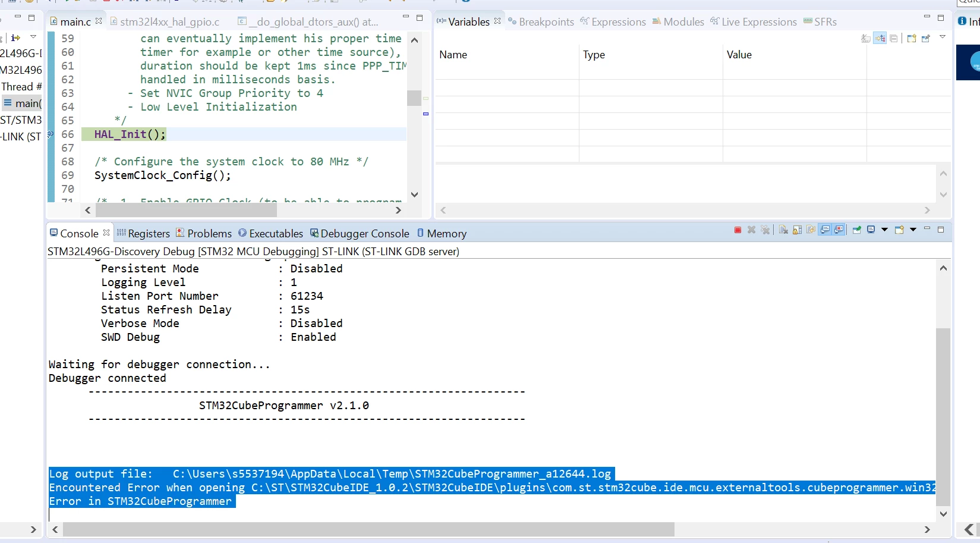Toggle show console when standard out changes
Viewport: 980px width, 543px height.
[825, 230]
